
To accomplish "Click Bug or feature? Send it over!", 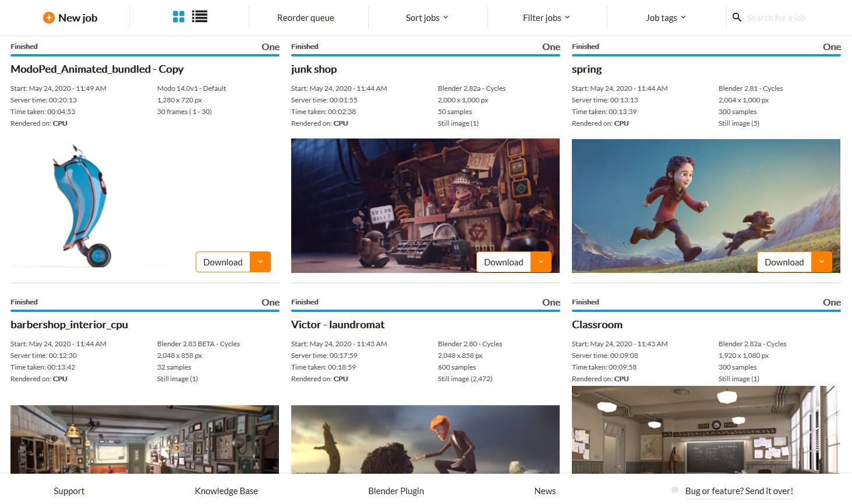I will point(738,491).
